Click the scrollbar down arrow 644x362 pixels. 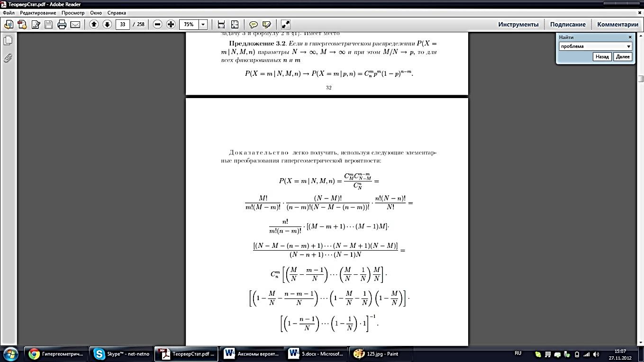click(640, 342)
